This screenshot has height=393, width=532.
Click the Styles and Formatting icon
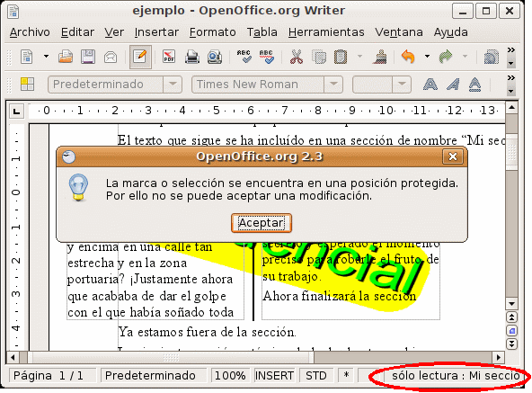[x=27, y=85]
